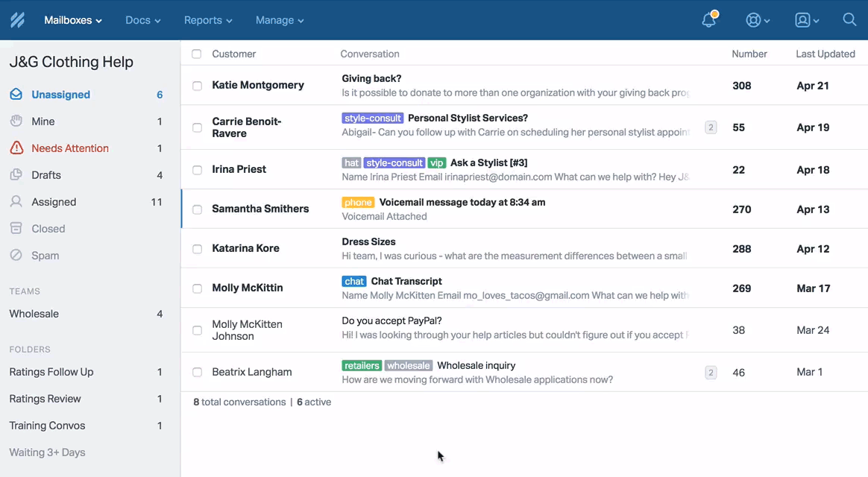Open the Docs menu
868x477 pixels.
[x=143, y=20]
